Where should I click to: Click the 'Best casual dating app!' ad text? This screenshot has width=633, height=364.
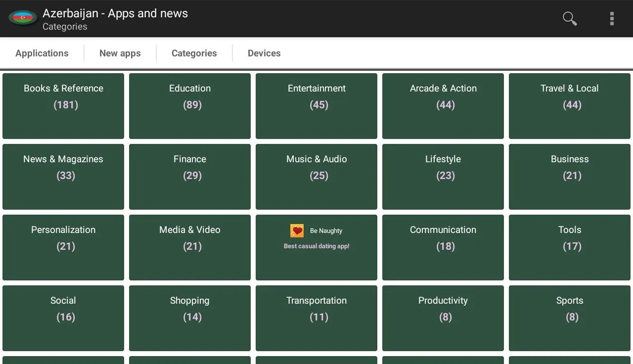[x=316, y=246]
